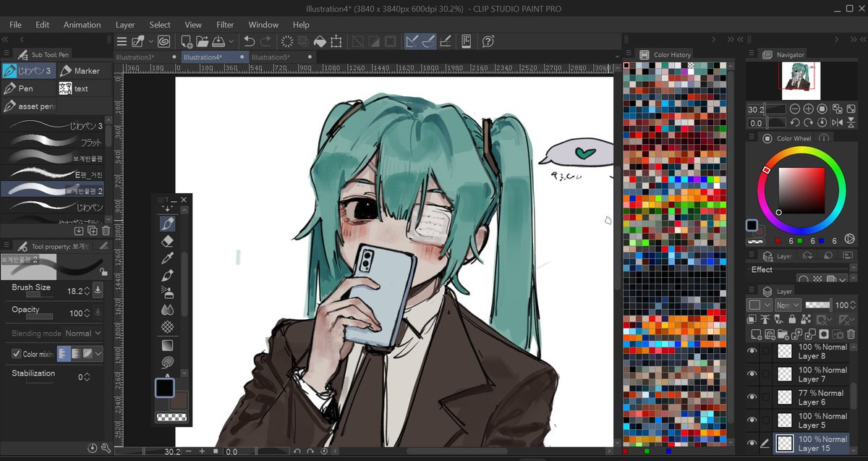This screenshot has width=868, height=461.
Task: Open layer blending mode Norm dropdown
Action: [x=788, y=305]
